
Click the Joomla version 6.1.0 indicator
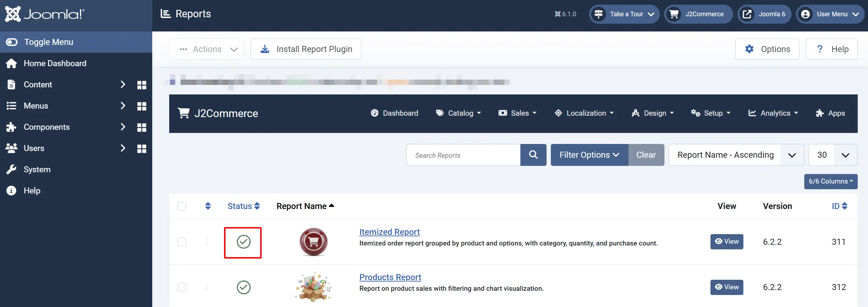tap(565, 14)
